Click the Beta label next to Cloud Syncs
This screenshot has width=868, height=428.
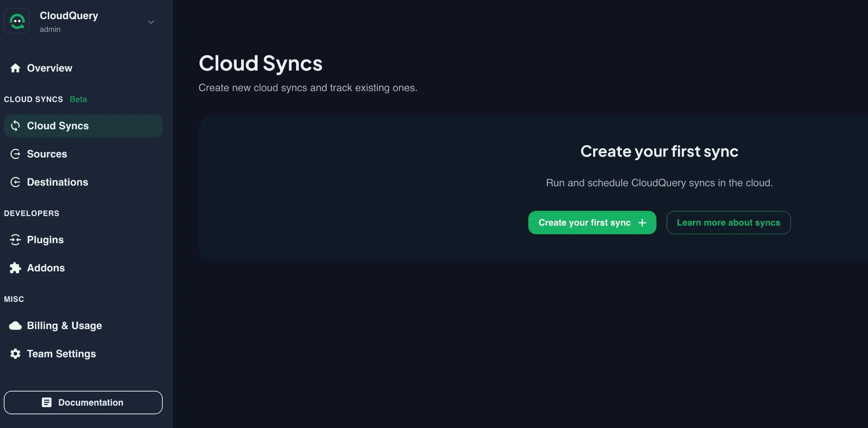(x=78, y=99)
